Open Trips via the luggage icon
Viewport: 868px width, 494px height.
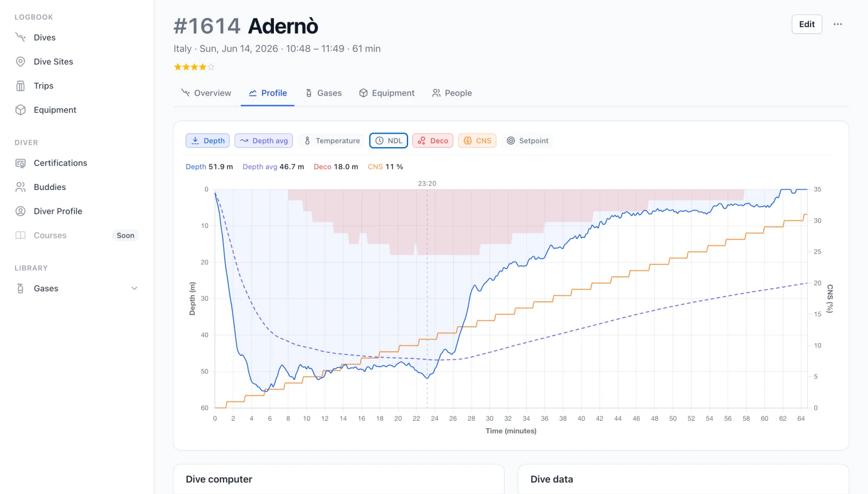point(21,86)
